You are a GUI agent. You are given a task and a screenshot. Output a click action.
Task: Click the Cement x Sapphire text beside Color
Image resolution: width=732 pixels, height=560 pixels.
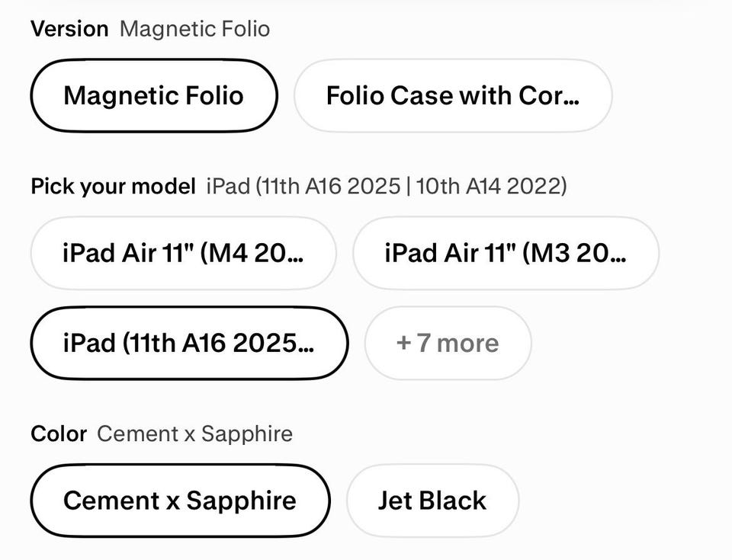(194, 434)
